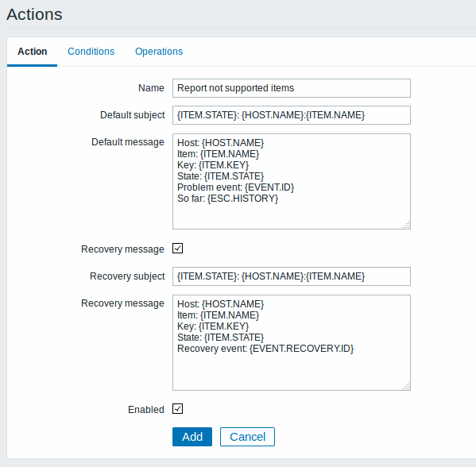Click the So far: {ESC.HISTORY} line

(x=228, y=199)
